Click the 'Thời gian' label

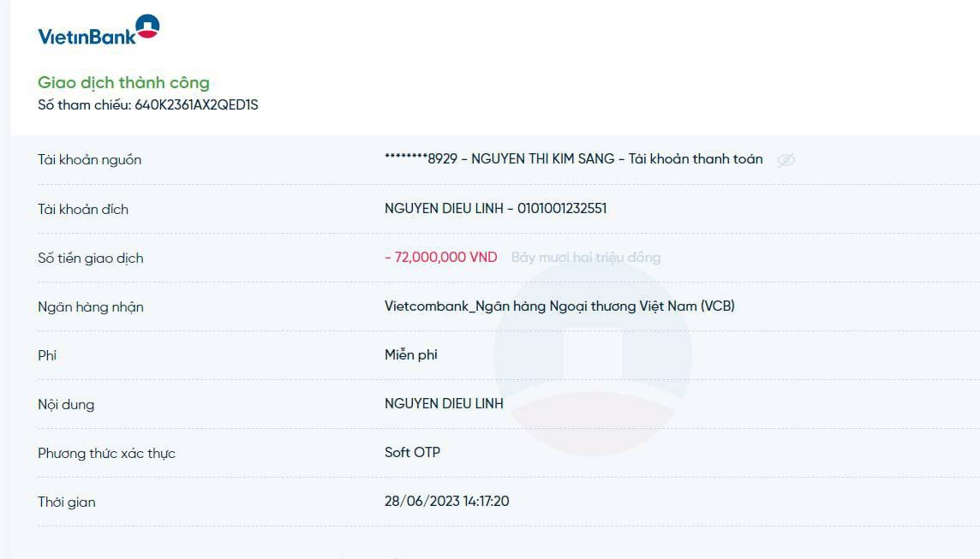(x=66, y=502)
